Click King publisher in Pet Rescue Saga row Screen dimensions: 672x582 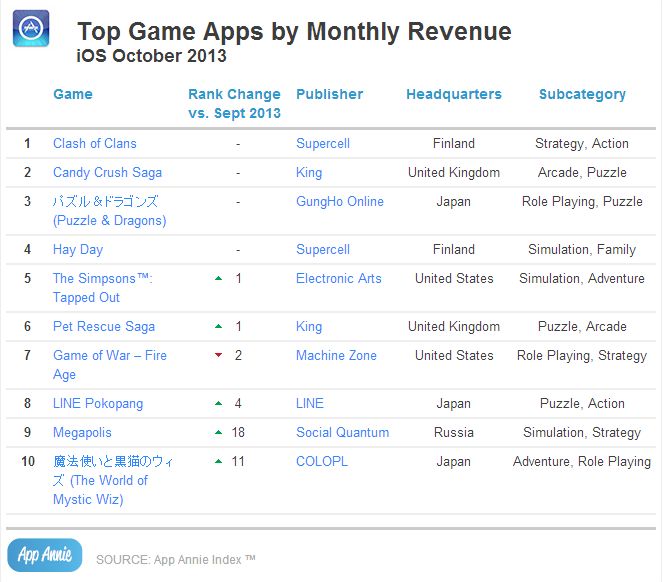(309, 327)
